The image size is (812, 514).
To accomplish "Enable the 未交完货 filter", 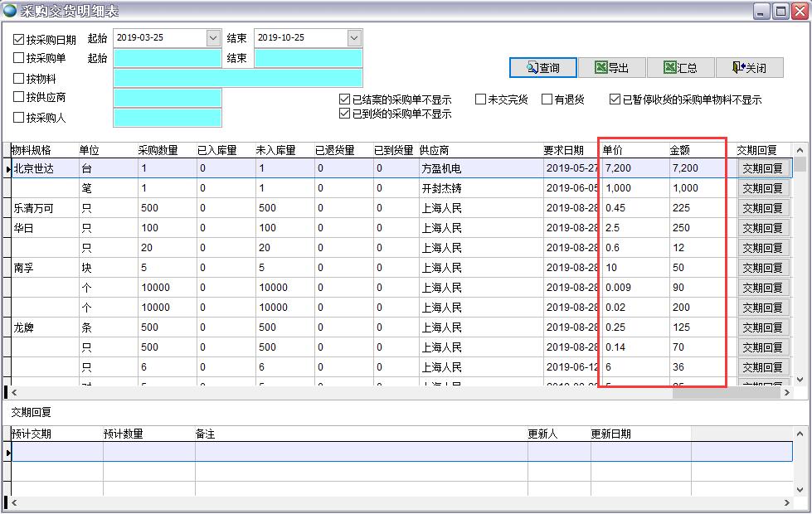I will 479,99.
